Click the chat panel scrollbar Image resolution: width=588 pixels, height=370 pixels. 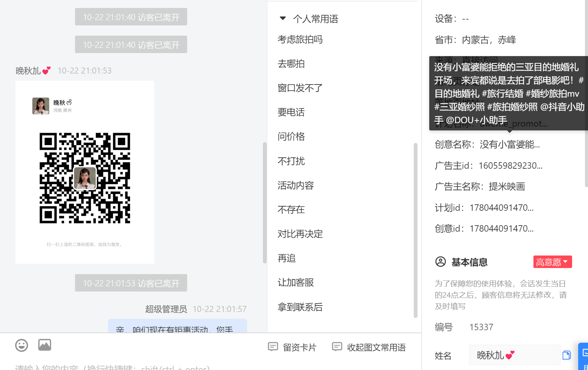click(265, 203)
